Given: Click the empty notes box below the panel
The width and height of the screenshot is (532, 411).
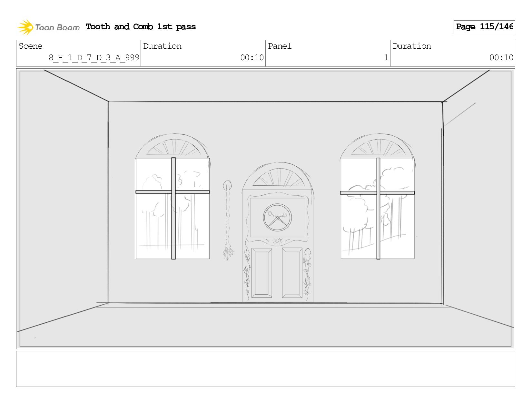Looking at the screenshot, I should 266,369.
